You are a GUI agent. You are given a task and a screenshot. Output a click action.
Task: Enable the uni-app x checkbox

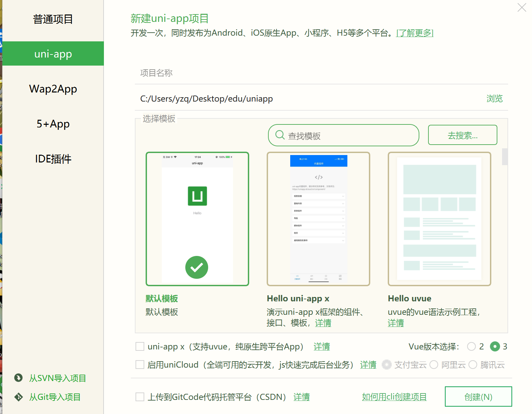pyautogui.click(x=140, y=346)
